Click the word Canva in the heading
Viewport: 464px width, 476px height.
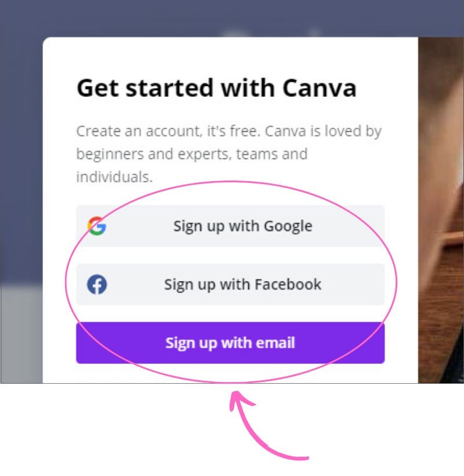[x=320, y=88]
